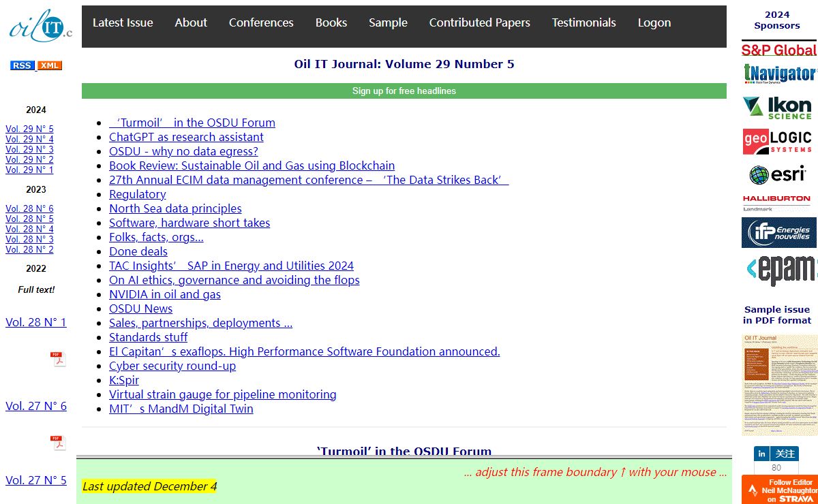Click Logon in navigation bar
The image size is (818, 504).
point(654,22)
